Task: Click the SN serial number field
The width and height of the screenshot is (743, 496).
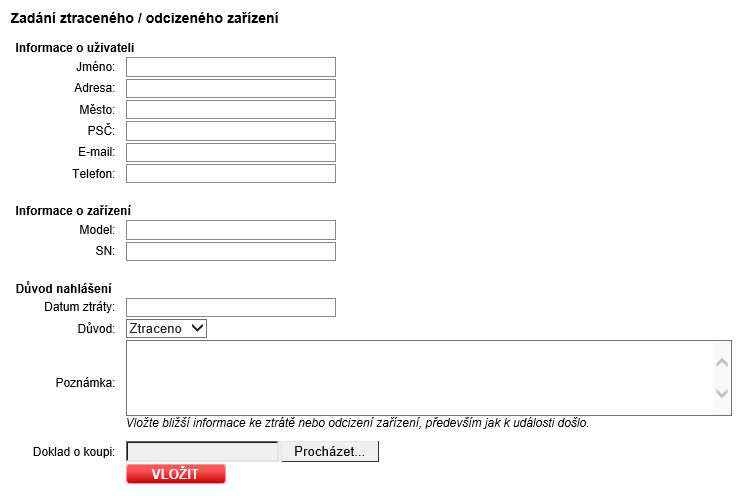Action: point(231,251)
